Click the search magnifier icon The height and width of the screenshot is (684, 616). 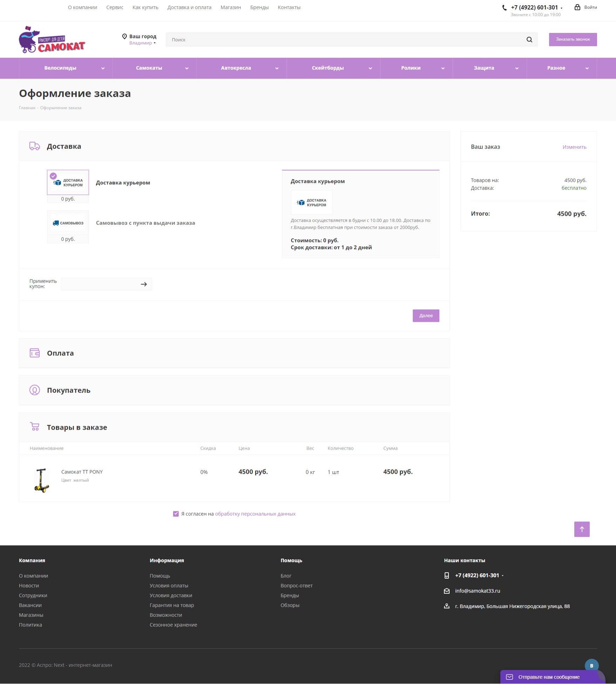(529, 40)
